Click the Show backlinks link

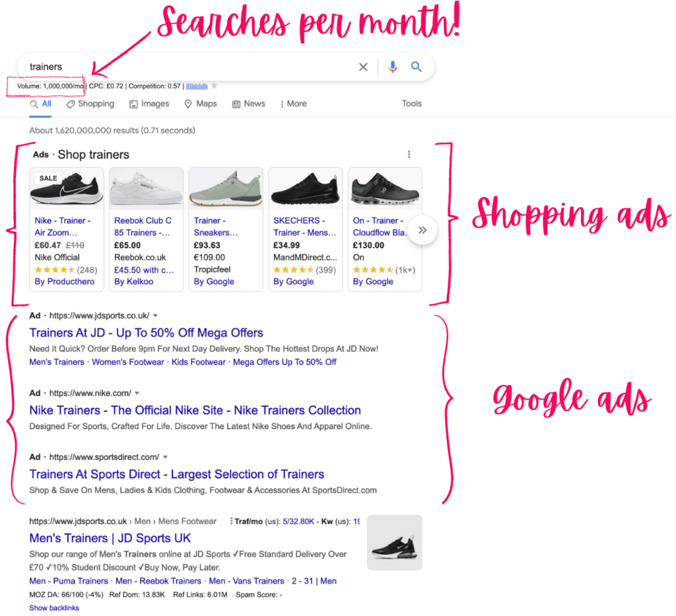coord(54,608)
